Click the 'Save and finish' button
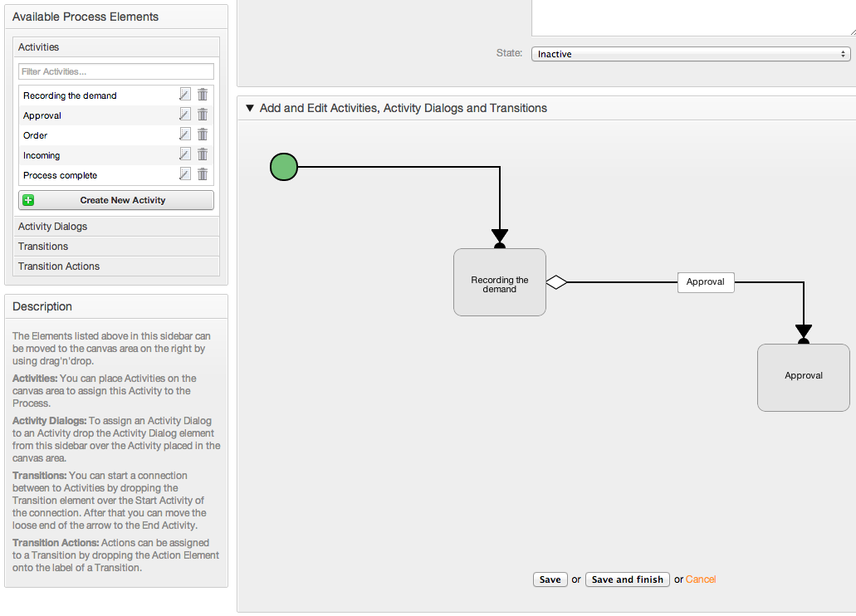This screenshot has height=616, width=856. click(627, 579)
